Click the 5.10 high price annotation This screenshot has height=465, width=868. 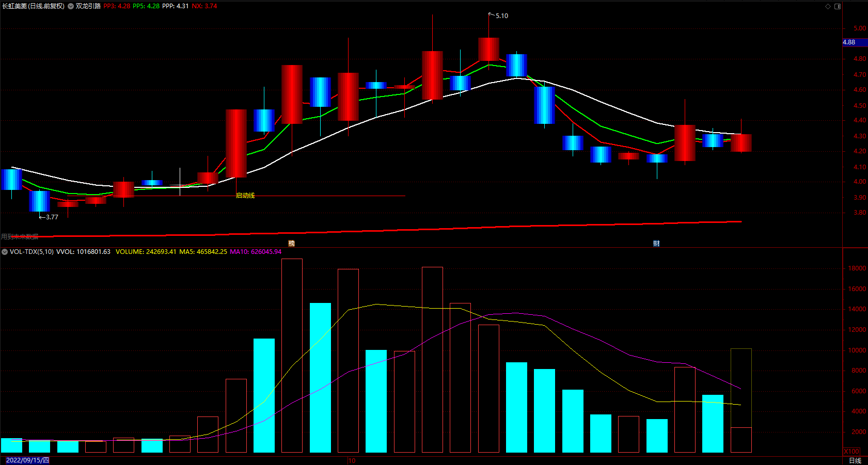[502, 16]
